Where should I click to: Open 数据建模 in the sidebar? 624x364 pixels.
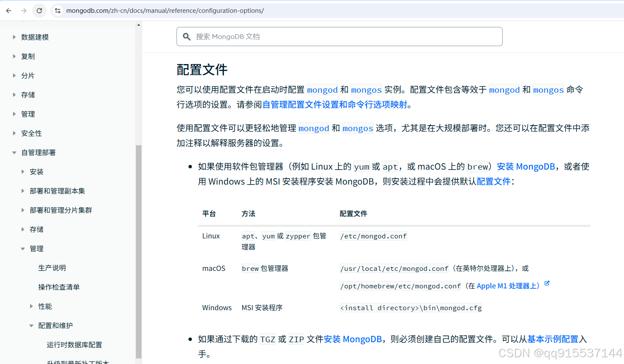[x=35, y=37]
